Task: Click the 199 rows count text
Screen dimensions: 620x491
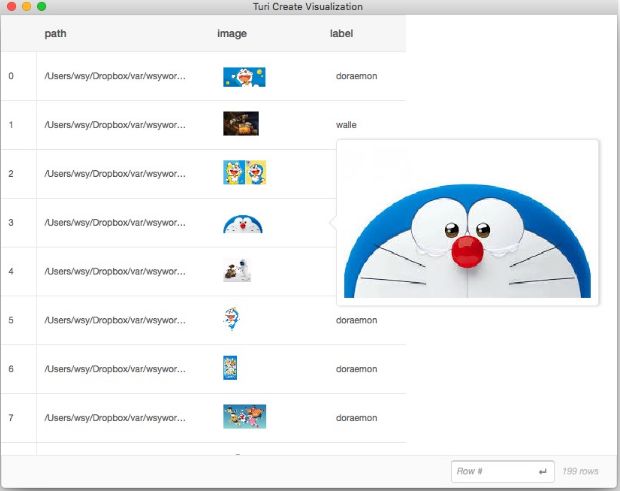Action: pos(580,471)
